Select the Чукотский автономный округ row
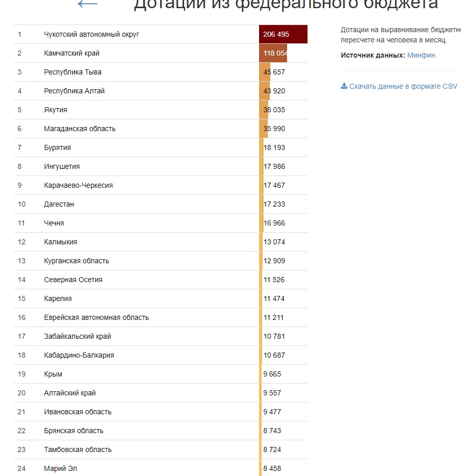This screenshot has width=461, height=476. pyautogui.click(x=161, y=34)
